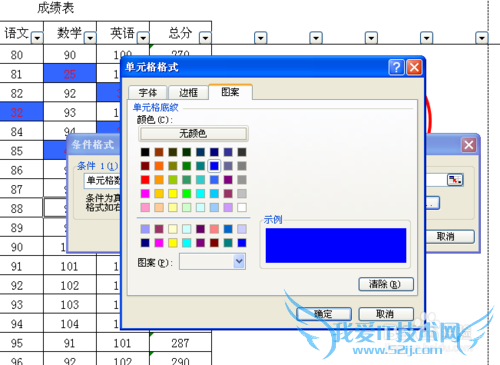Select cell 80 in 语文 column
Screen dimensions: 500x365
[x=21, y=55]
